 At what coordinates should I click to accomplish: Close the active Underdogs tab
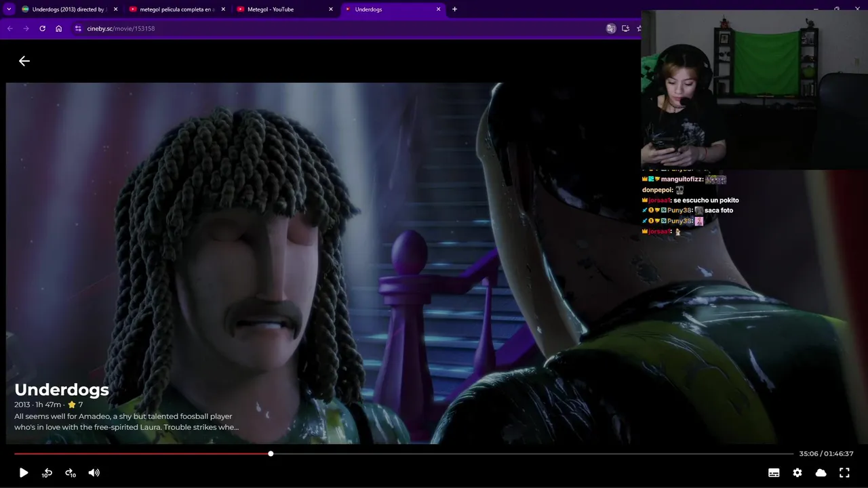(x=438, y=9)
